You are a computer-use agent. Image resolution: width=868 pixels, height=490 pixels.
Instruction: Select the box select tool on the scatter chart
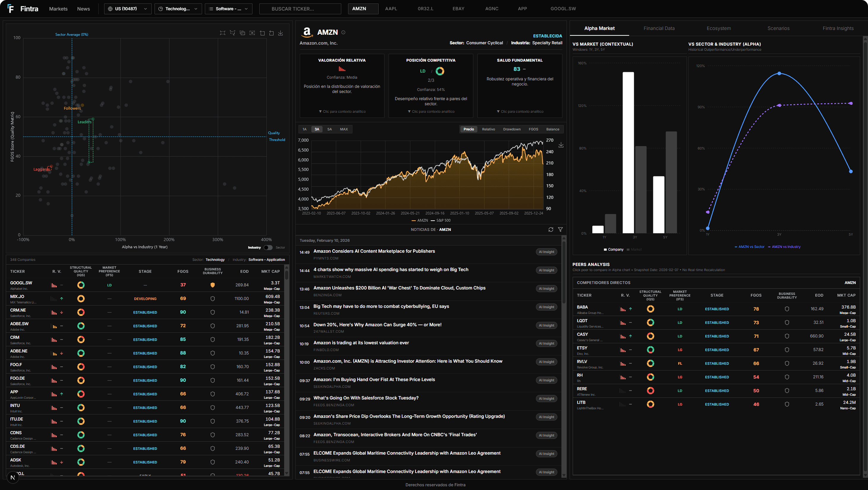222,33
